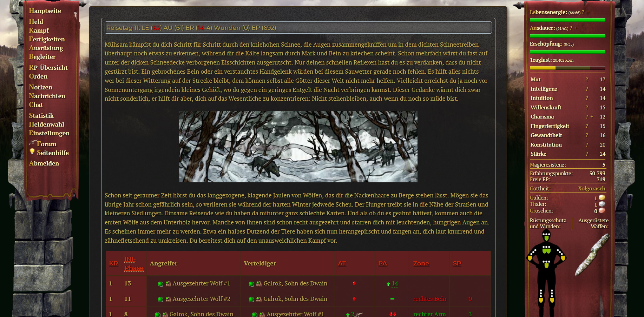Open the deity link Xolgorasch

coord(592,188)
